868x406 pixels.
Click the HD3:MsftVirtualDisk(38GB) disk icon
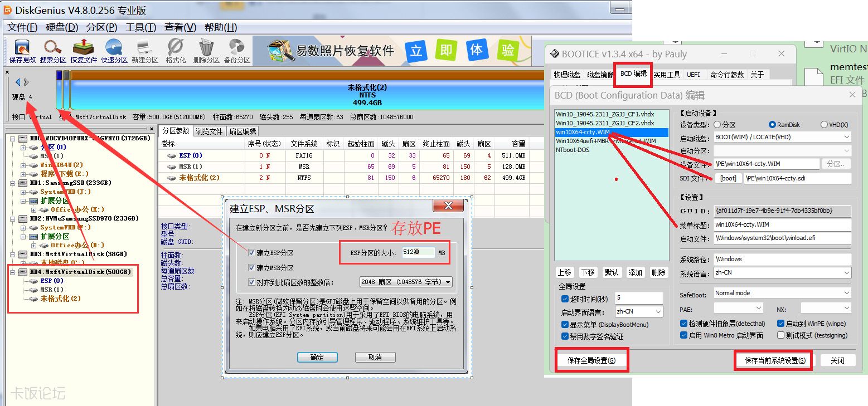23,254
